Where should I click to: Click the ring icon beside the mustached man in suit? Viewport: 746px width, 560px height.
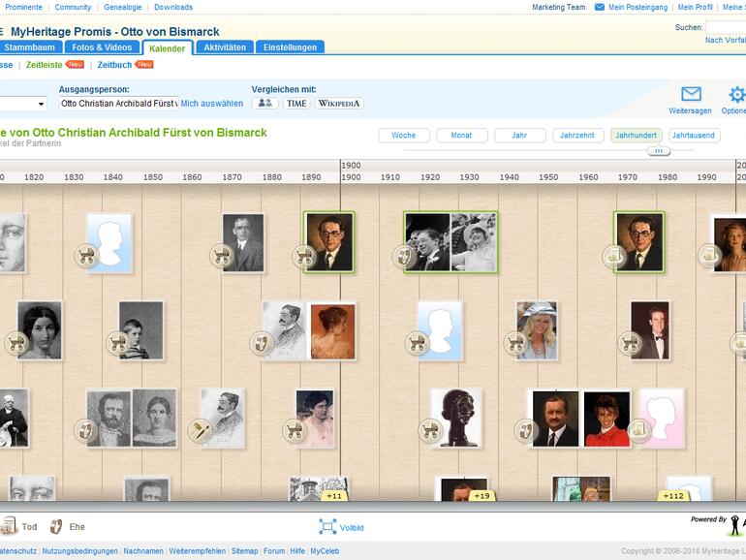[x=526, y=430]
